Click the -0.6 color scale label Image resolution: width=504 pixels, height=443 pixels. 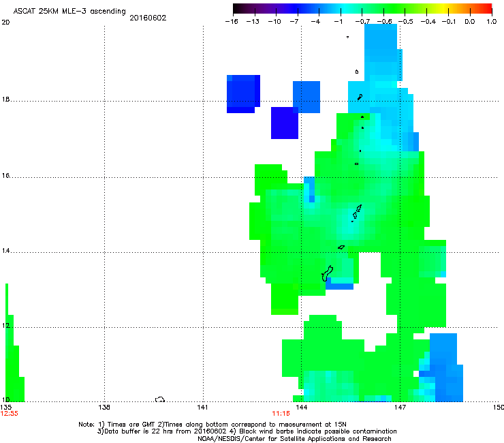coord(384,22)
